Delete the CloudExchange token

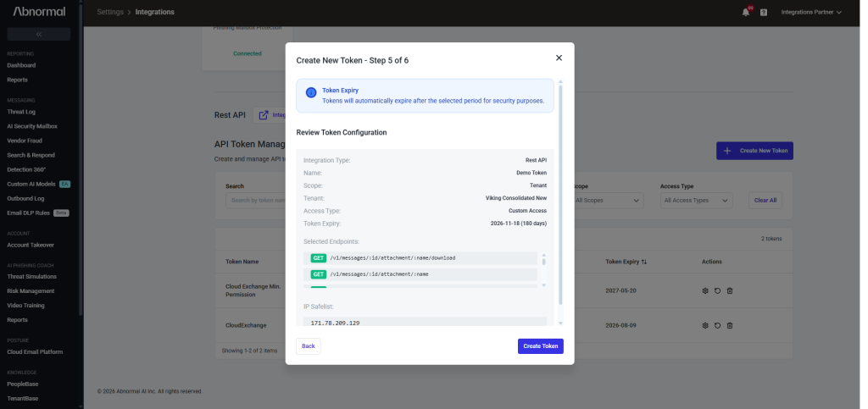730,325
